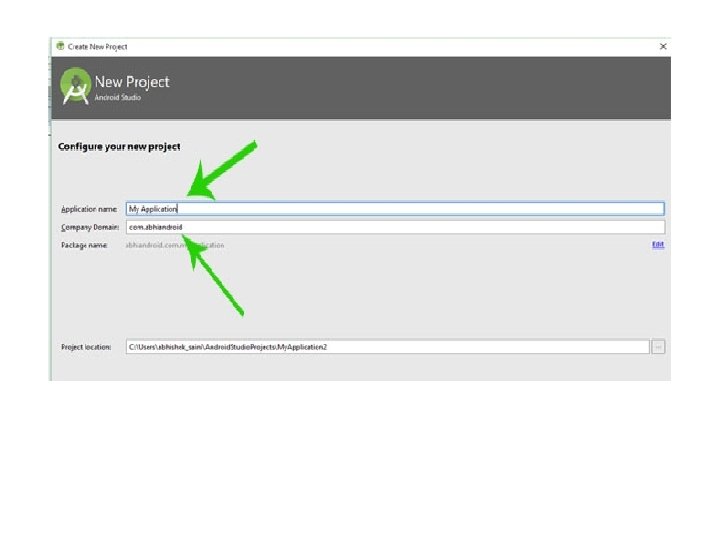
Task: Click the 'Project location' label
Action: point(86,347)
